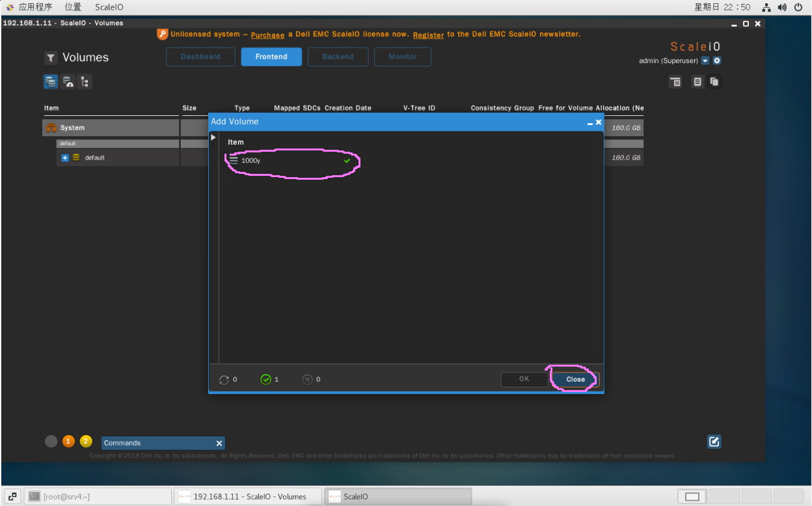Click the Add Volume dialog title bar
Viewport: 812px width, 506px height.
pyautogui.click(x=406, y=122)
